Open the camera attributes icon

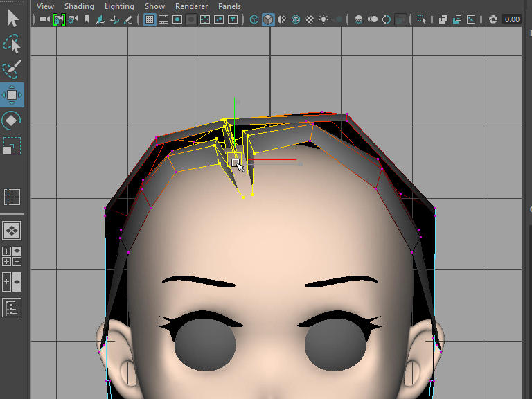click(x=72, y=19)
